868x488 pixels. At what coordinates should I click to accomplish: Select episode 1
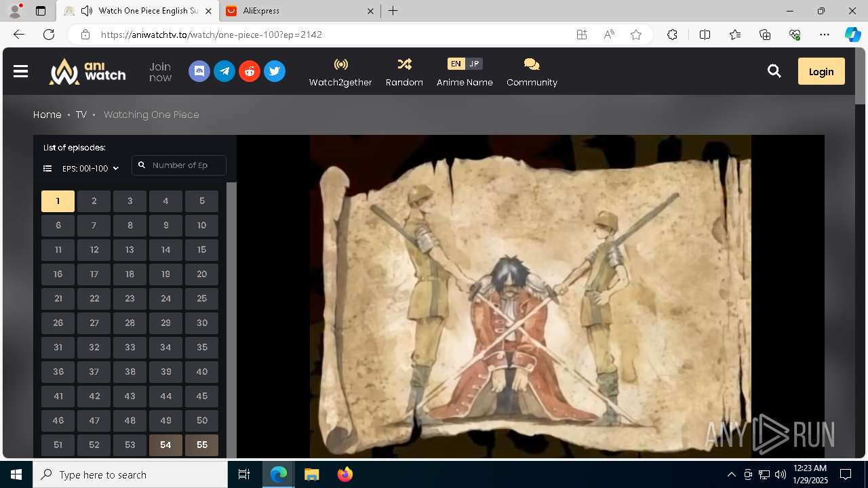click(x=58, y=201)
